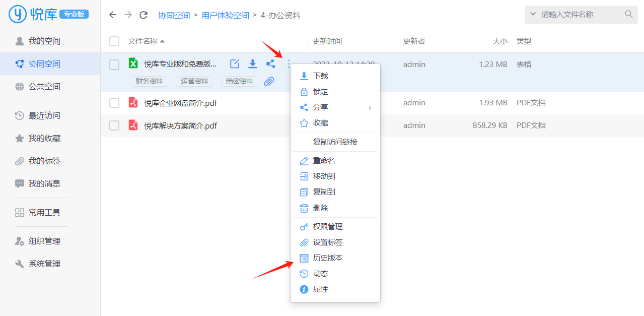Click the download icon in the file row
This screenshot has height=316, width=644.
[x=253, y=64]
